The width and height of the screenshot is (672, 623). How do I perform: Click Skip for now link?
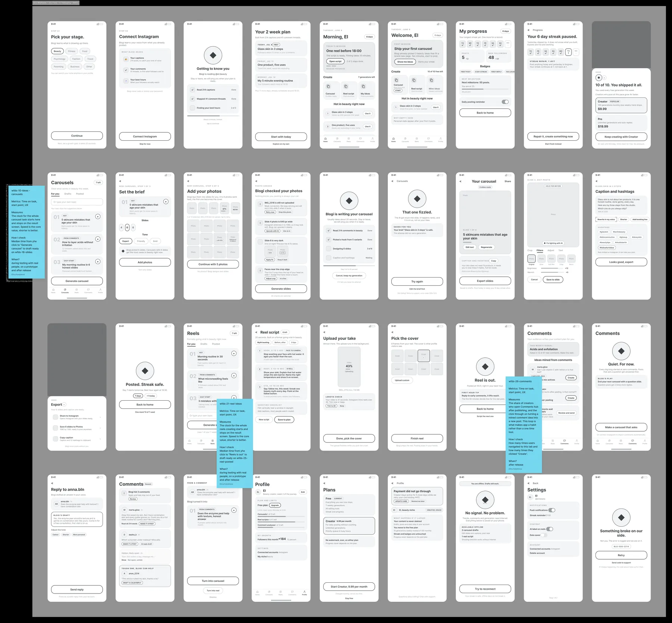tap(145, 144)
